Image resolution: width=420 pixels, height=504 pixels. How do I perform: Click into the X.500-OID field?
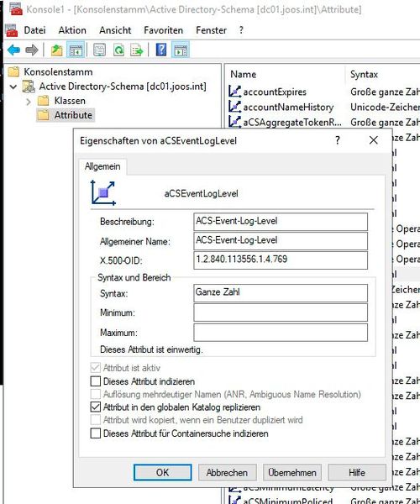[x=281, y=260]
